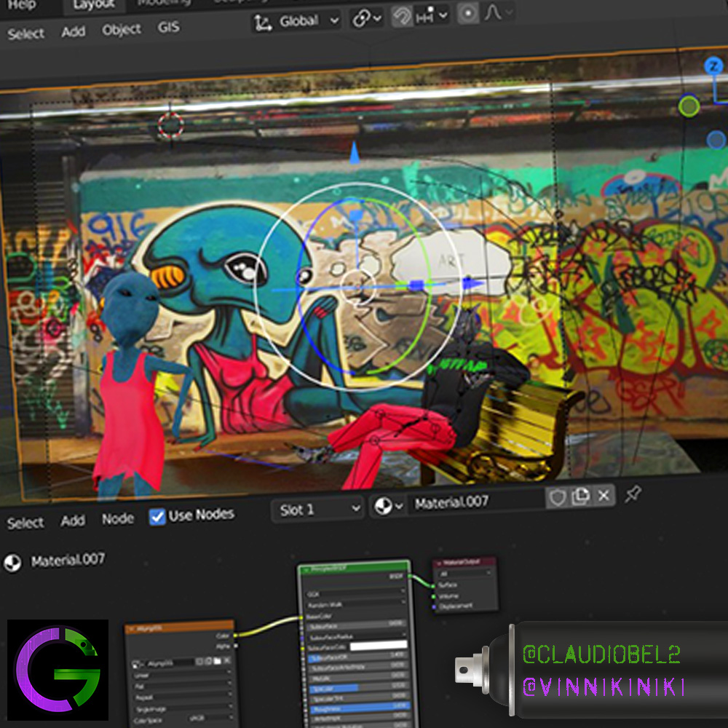Click the blue scale cube handle on top
The height and width of the screenshot is (728, 728).
356,215
